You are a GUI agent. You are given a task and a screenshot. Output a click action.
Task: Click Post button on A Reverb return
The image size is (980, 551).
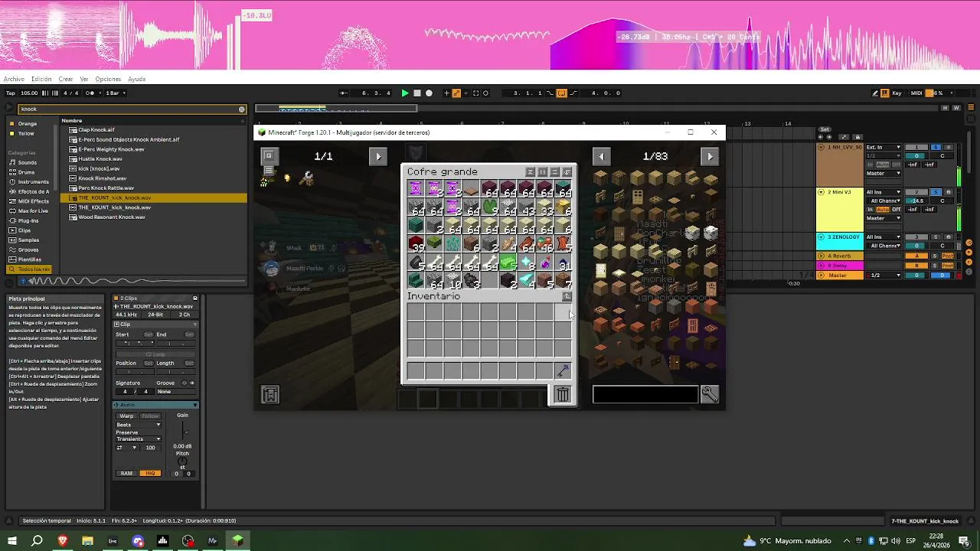point(947,256)
